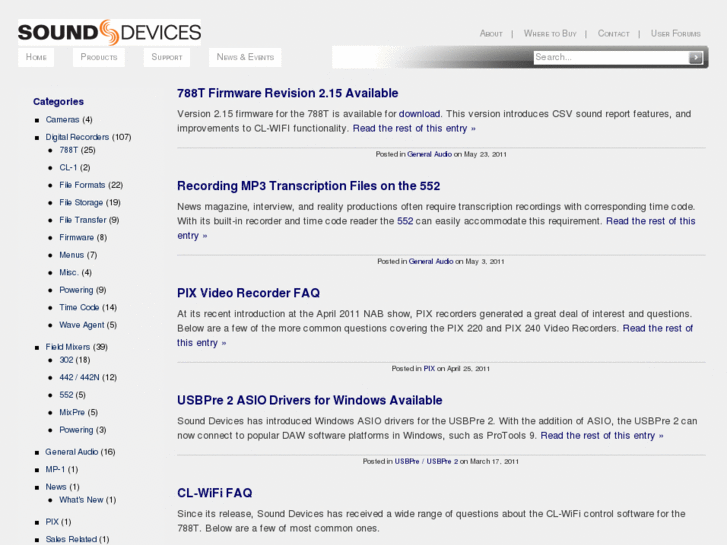The image size is (727, 545).
Task: Select Digital Recorders category
Action: pyautogui.click(x=77, y=137)
